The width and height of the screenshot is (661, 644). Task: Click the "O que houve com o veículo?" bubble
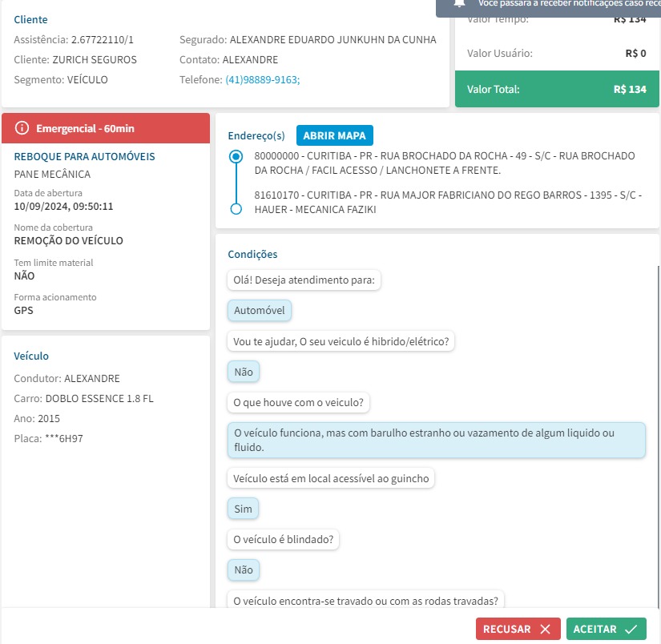coord(298,402)
